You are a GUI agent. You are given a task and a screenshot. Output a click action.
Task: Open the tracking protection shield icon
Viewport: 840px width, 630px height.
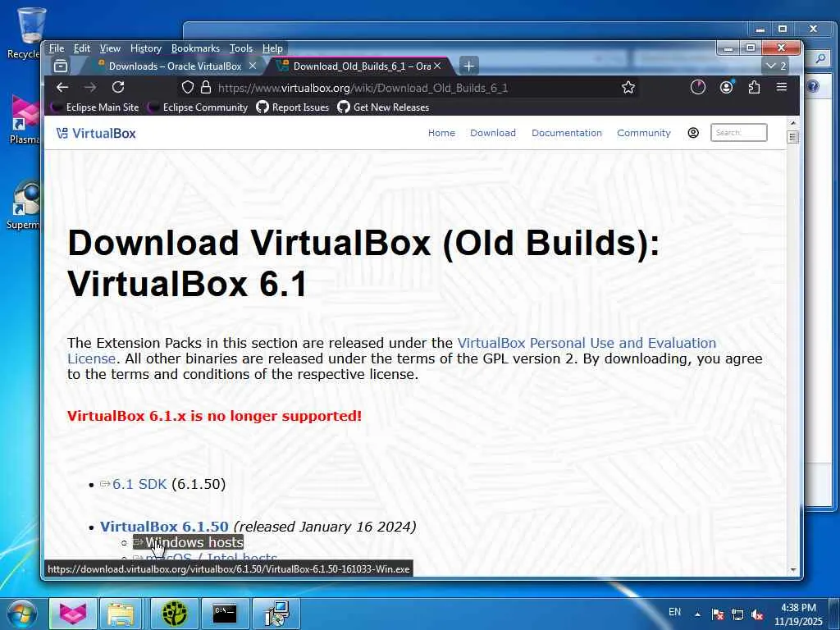click(x=188, y=87)
